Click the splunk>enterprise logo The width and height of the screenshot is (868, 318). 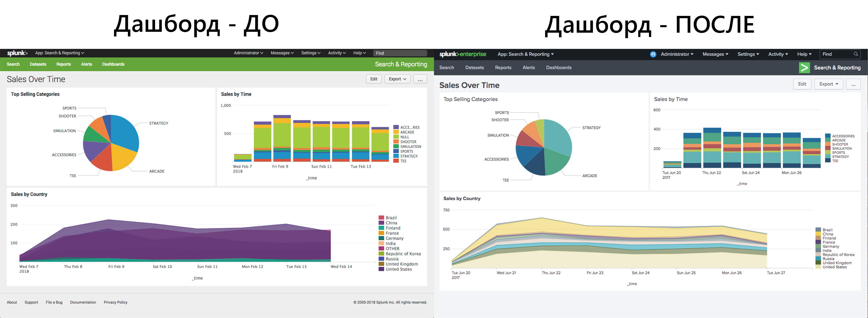pos(462,54)
